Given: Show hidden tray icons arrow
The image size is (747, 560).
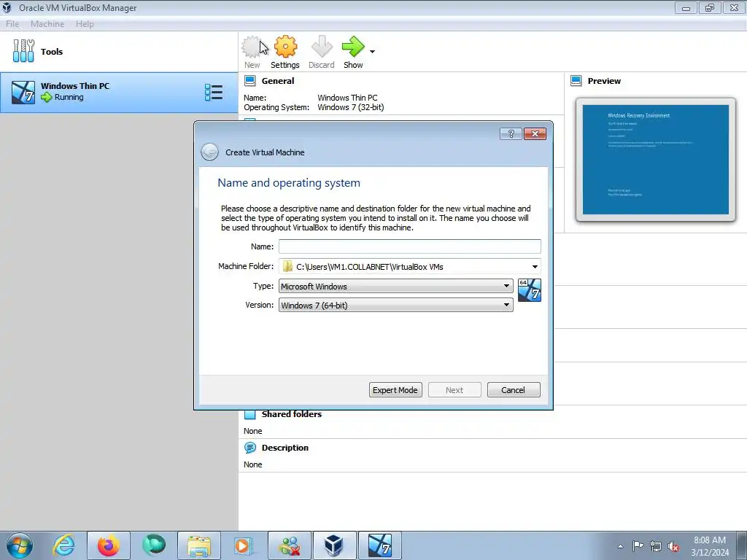Looking at the screenshot, I should tap(620, 546).
